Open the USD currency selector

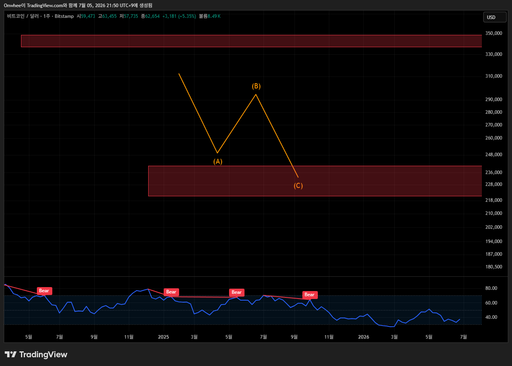click(x=494, y=17)
